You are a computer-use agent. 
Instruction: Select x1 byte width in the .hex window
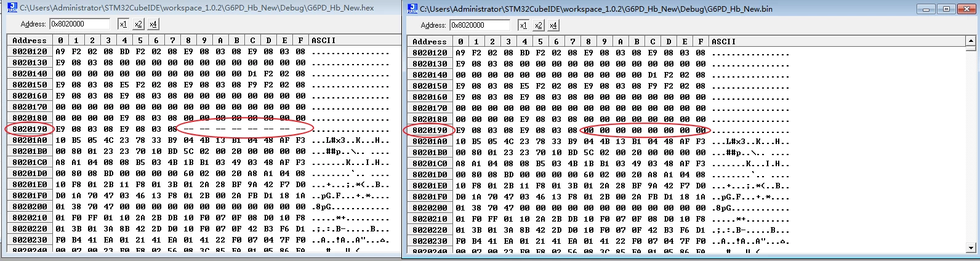tap(123, 24)
